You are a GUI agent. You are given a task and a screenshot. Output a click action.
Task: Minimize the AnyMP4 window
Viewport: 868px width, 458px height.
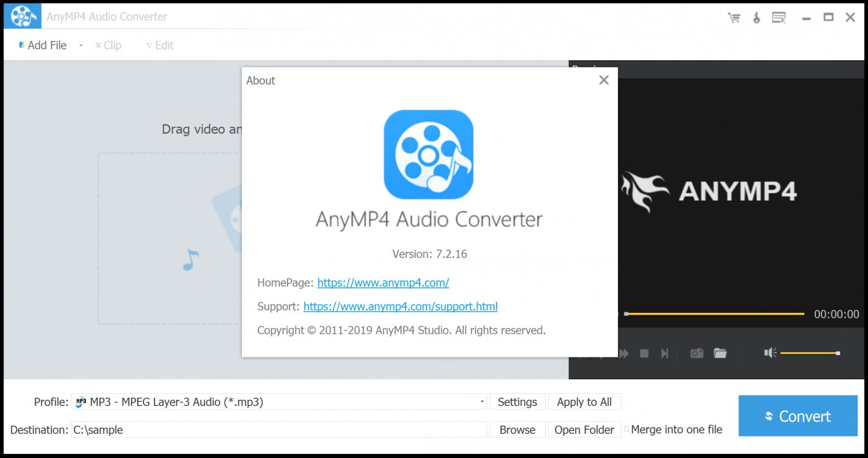pos(806,18)
